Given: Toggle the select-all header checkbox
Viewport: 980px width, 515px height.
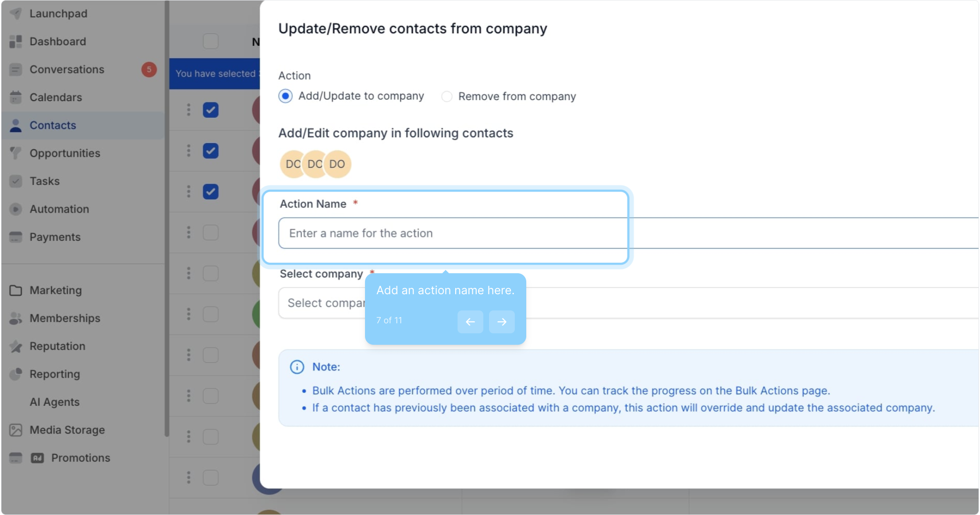Looking at the screenshot, I should [x=210, y=41].
